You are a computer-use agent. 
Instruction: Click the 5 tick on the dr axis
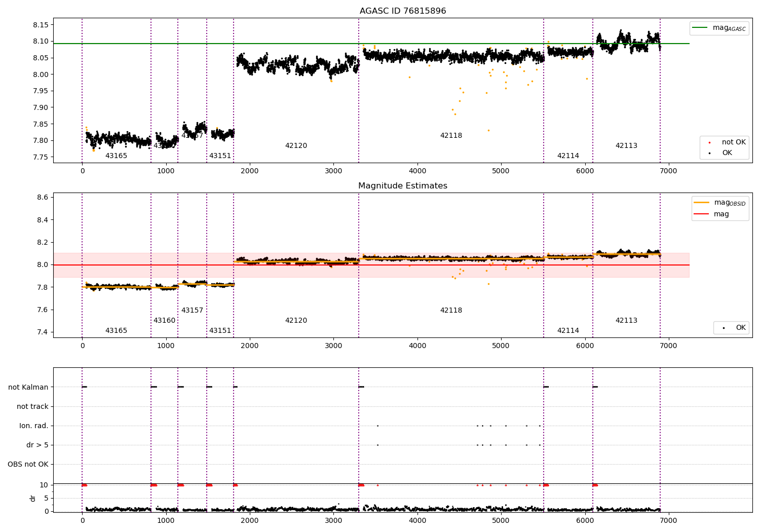point(47,499)
